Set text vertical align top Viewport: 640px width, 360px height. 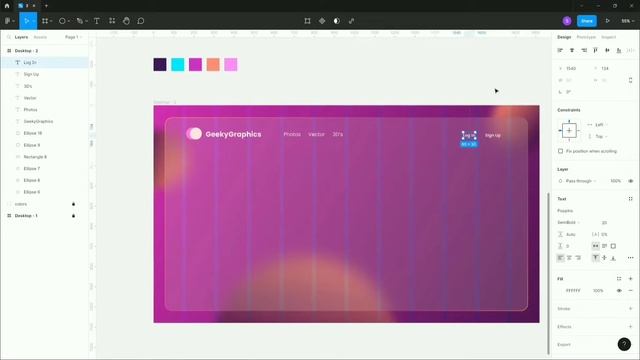coord(596,258)
